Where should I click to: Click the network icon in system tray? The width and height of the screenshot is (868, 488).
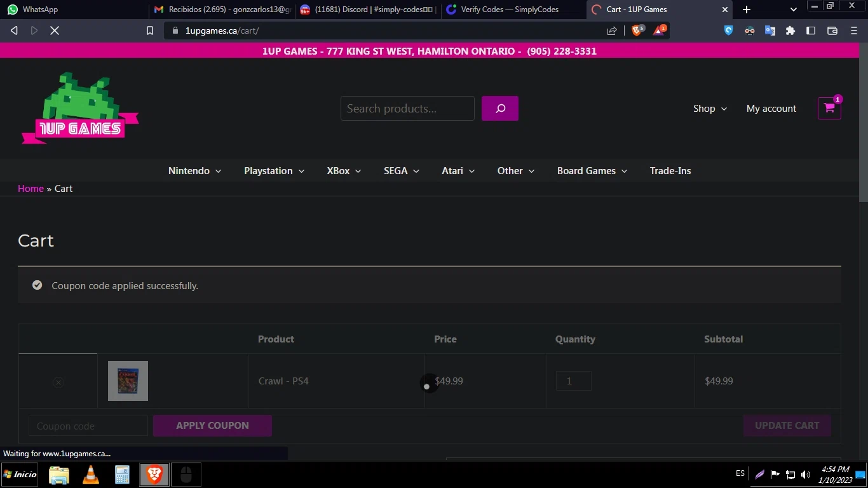pos(790,475)
